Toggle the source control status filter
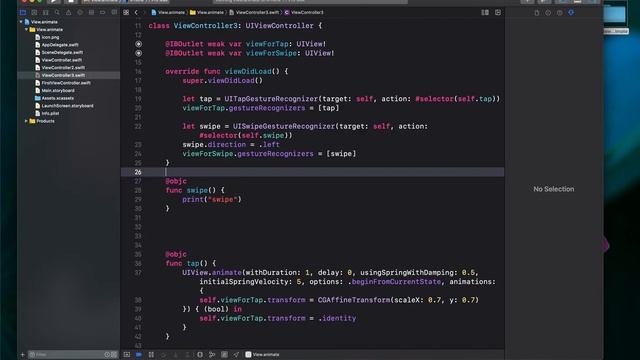 click(x=114, y=354)
